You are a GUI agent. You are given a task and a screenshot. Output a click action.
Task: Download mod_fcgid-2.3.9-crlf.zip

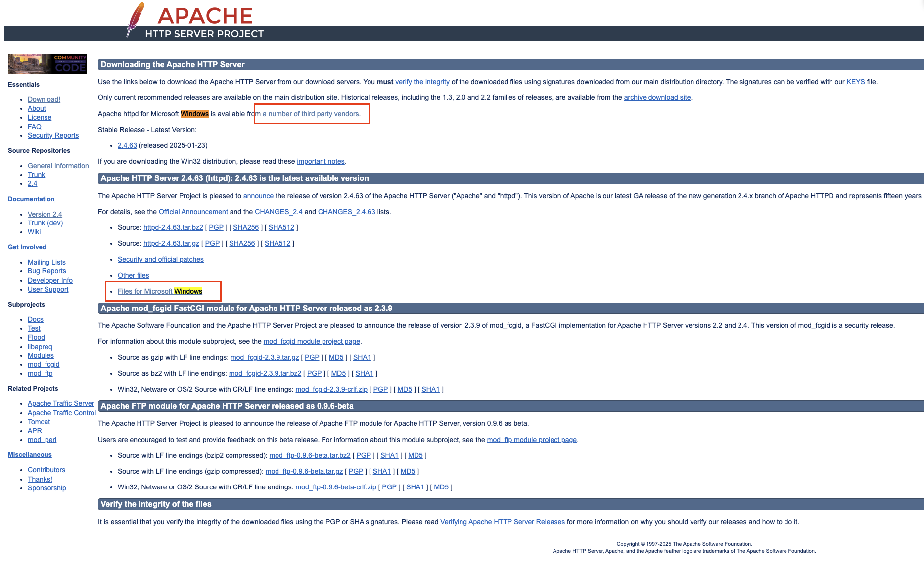pyautogui.click(x=331, y=389)
